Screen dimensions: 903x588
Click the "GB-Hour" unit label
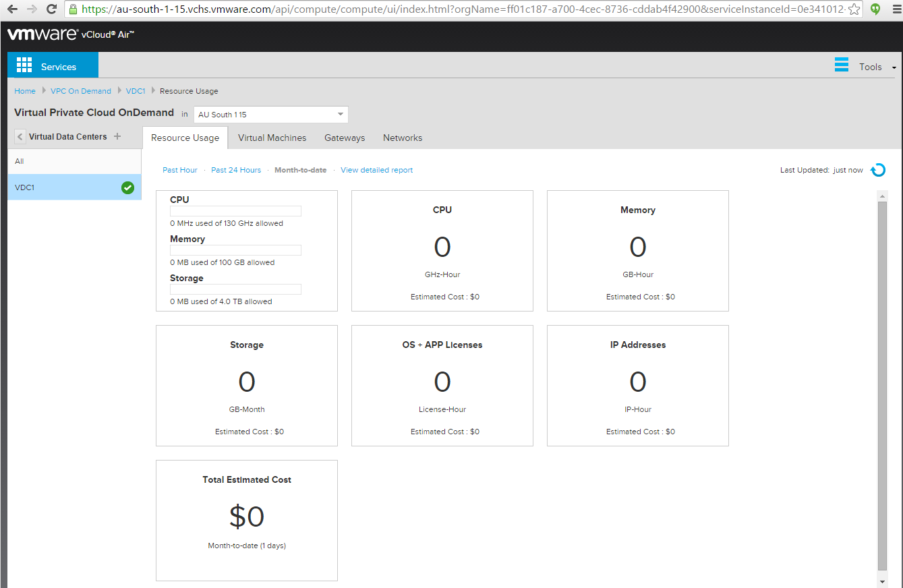638,274
